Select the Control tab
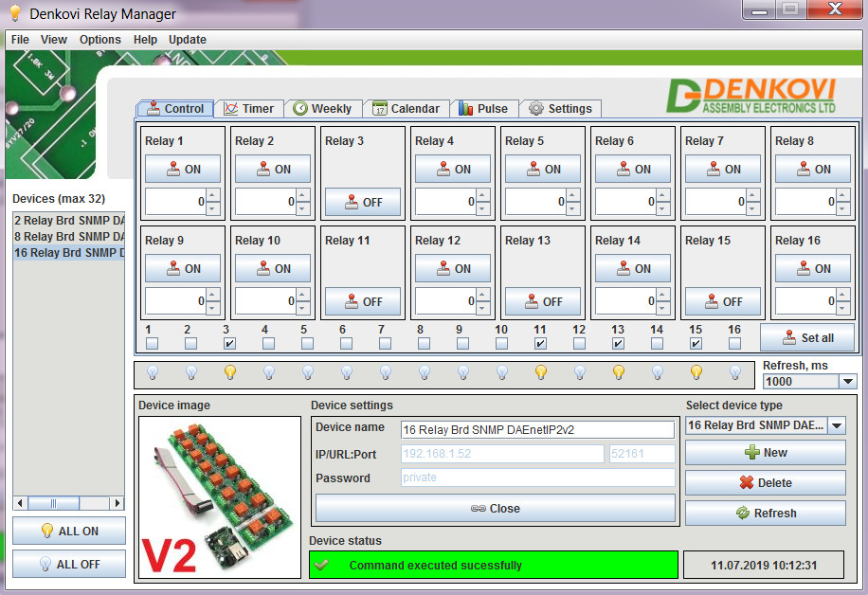The width and height of the screenshot is (868, 595). pos(175,109)
